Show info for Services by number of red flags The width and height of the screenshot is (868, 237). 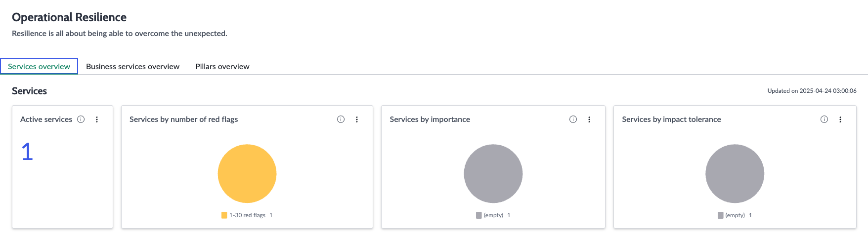[341, 119]
